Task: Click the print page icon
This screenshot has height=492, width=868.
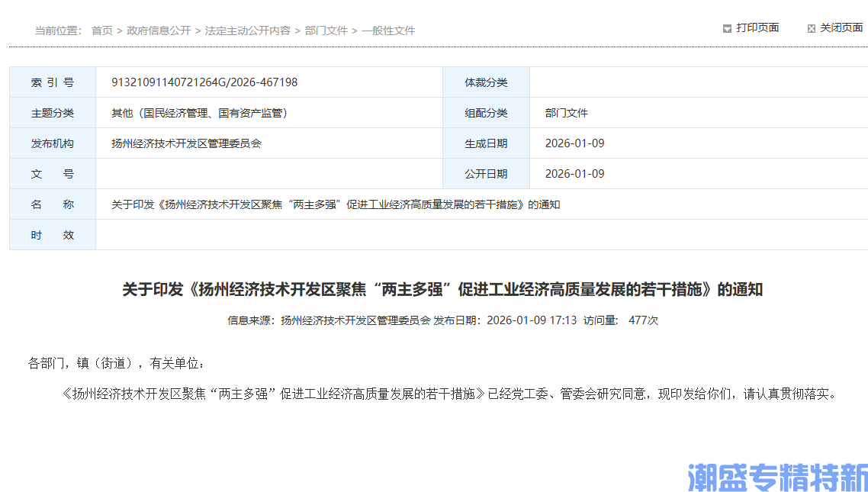Action: 727,27
